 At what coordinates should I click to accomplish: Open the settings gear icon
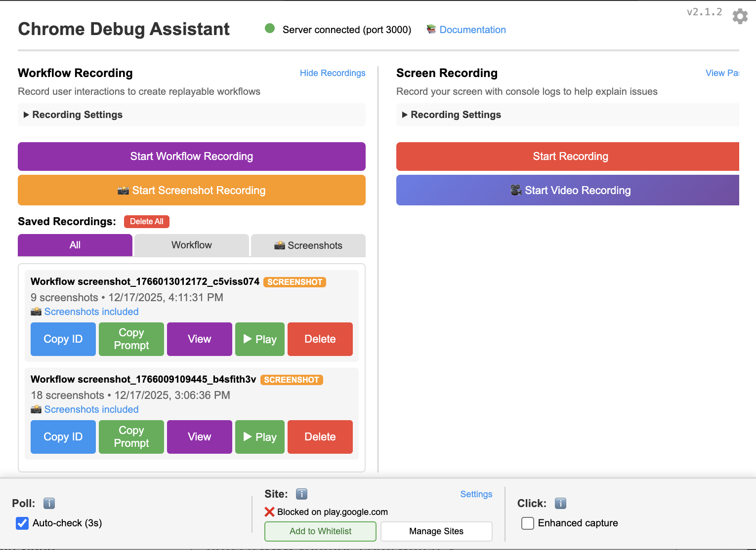click(740, 16)
